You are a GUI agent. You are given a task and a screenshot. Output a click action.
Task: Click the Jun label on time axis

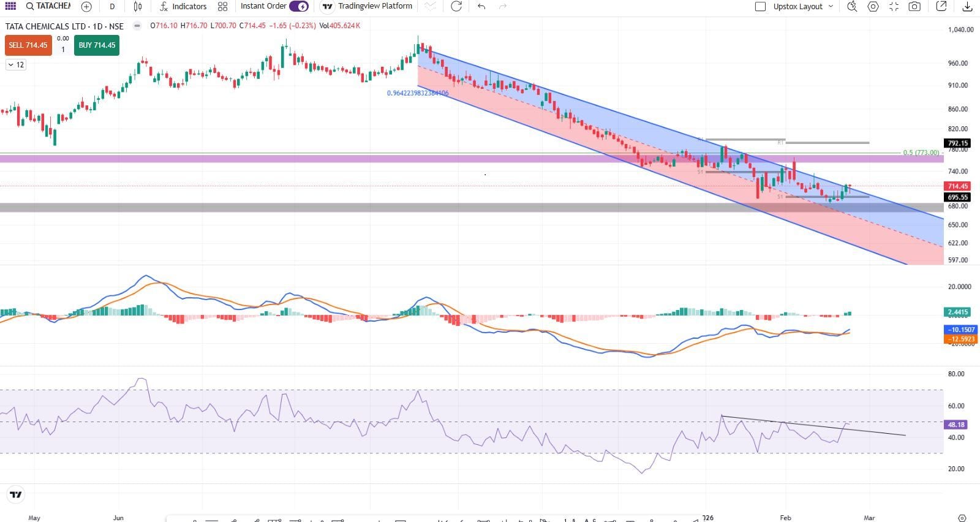click(118, 518)
